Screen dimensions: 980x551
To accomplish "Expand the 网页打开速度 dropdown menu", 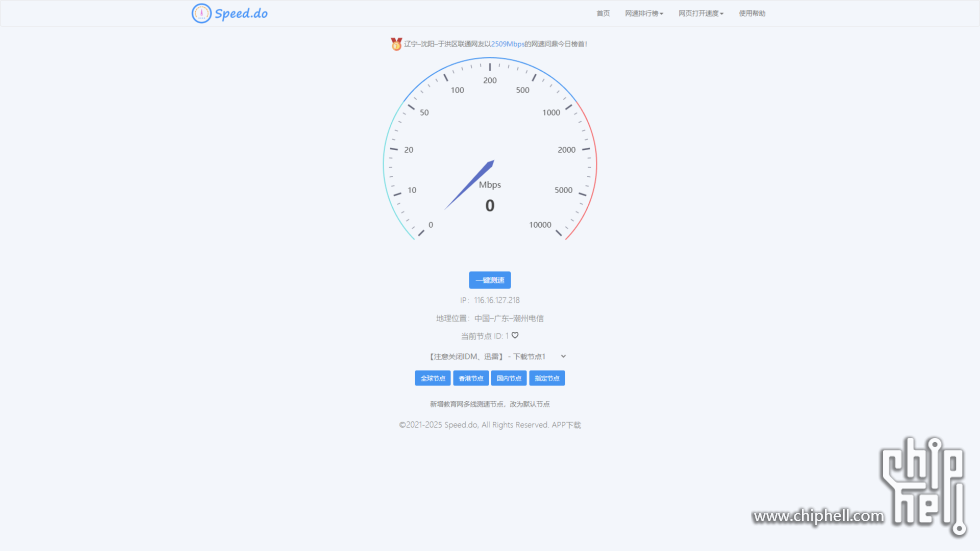I will [x=701, y=14].
